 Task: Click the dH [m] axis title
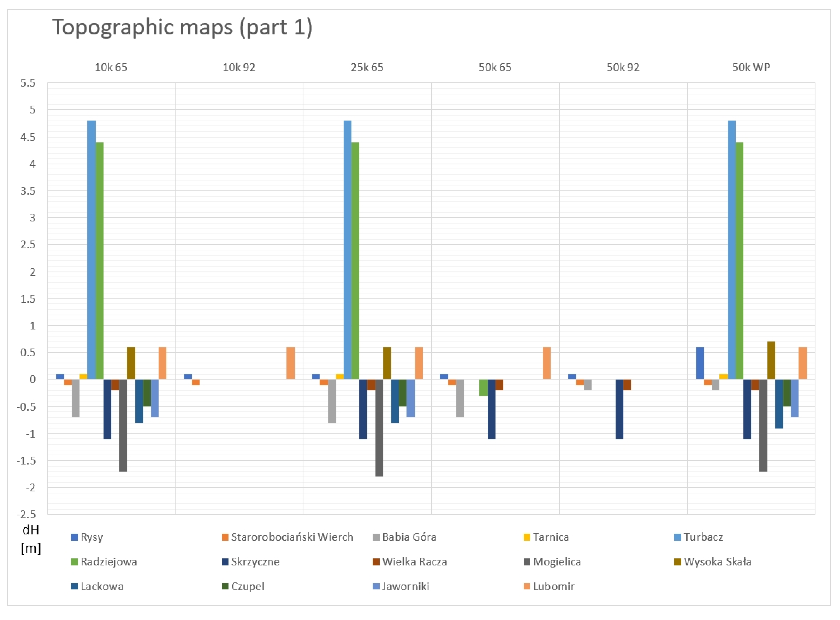(31, 539)
